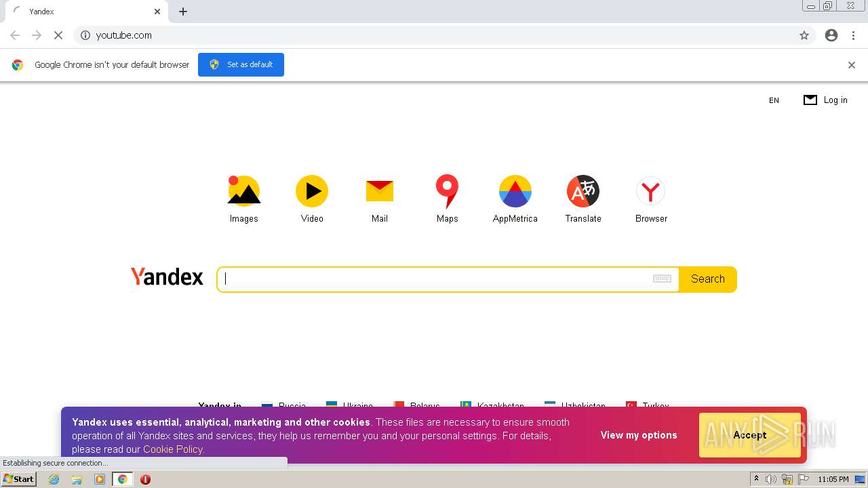Open View my options for cookies

click(x=639, y=435)
